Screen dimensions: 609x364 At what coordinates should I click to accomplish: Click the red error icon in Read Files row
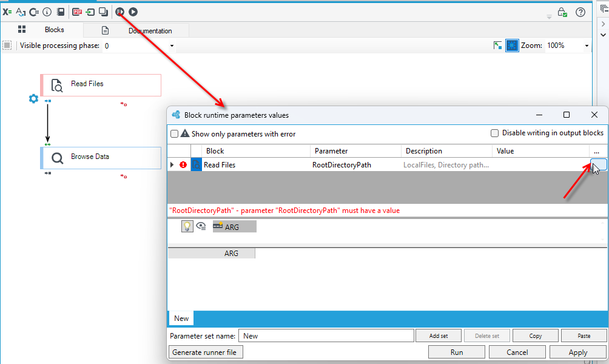point(183,165)
